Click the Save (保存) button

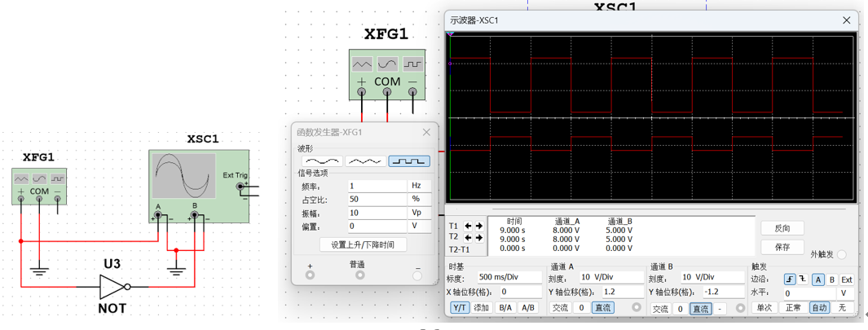[782, 247]
